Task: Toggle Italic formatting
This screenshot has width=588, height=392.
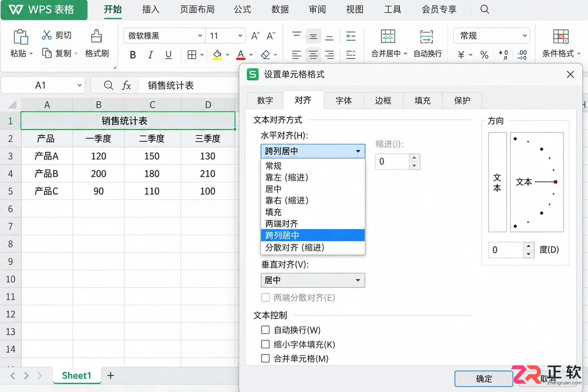Action: click(x=150, y=55)
